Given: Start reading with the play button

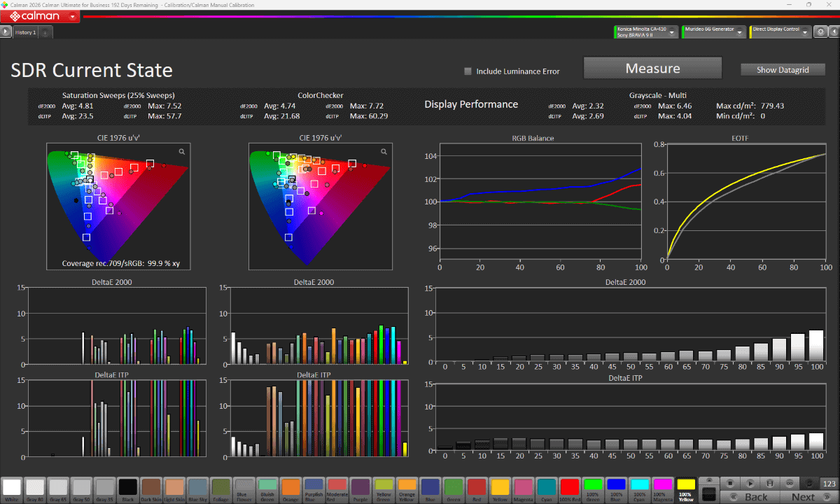Looking at the screenshot, I should [750, 483].
